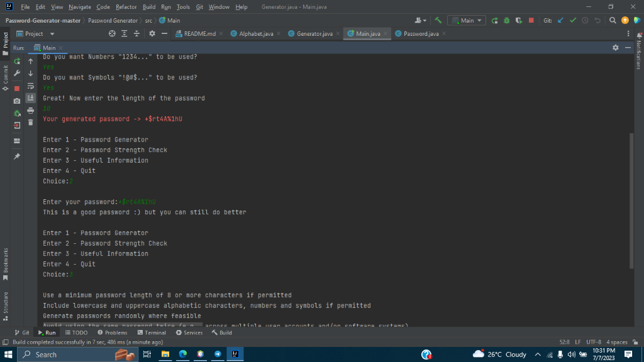
Task: Pin the Run tab
Action: (17, 156)
